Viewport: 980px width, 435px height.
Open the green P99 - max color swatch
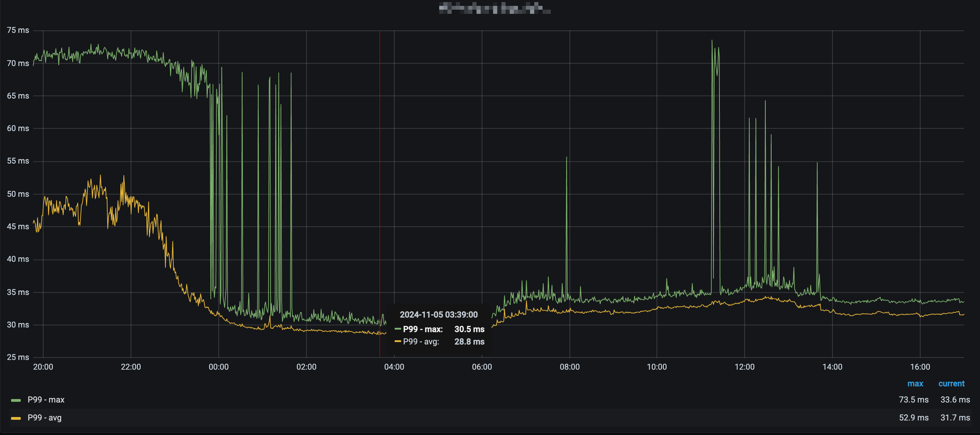tap(16, 400)
